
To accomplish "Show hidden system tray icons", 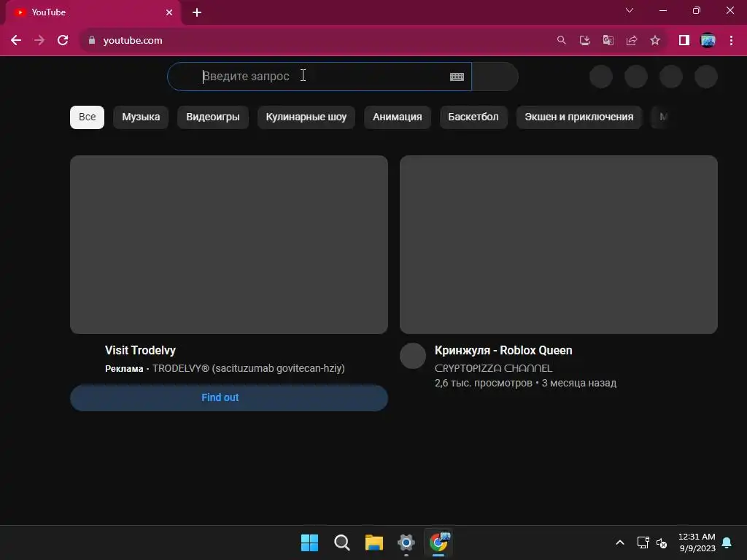I will tap(620, 542).
